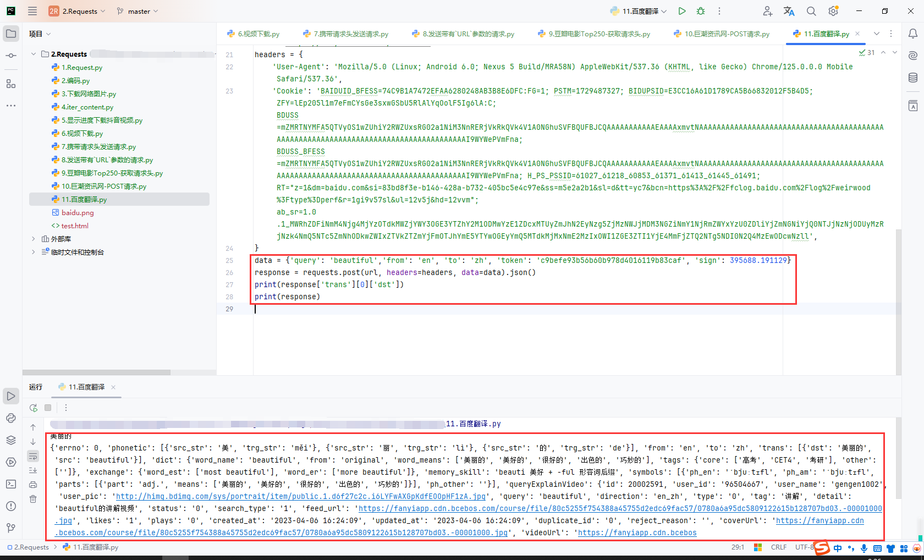924x560 pixels.
Task: Open the Structure tool window
Action: [x=11, y=84]
